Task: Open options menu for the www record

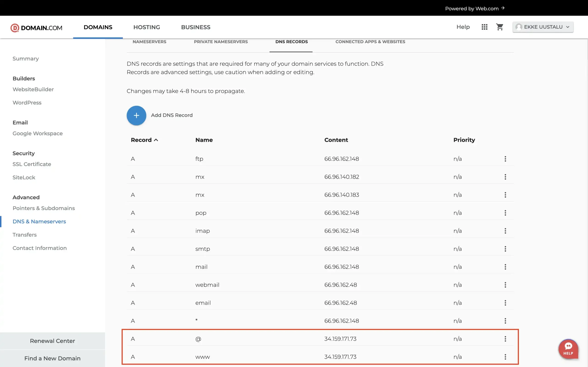Action: point(505,357)
